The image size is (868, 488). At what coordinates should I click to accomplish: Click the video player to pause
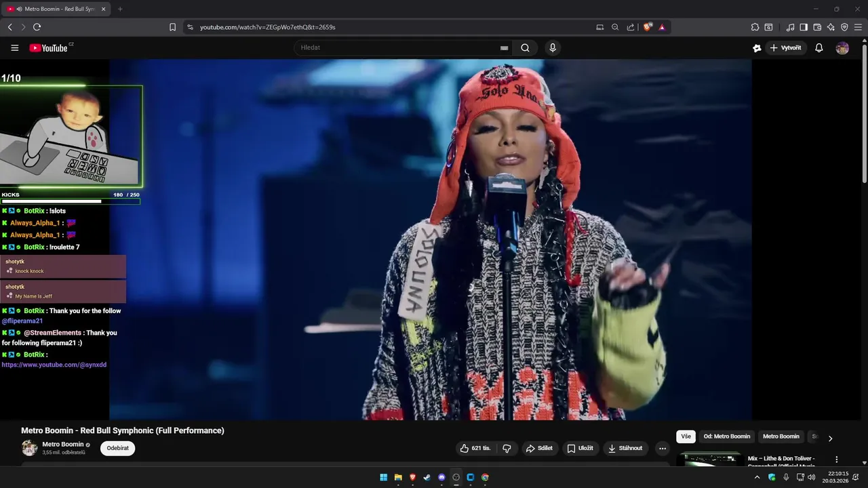(431, 239)
